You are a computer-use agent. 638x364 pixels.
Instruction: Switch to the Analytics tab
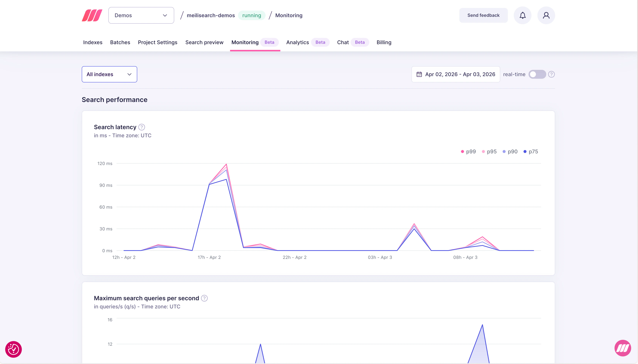coord(297,42)
